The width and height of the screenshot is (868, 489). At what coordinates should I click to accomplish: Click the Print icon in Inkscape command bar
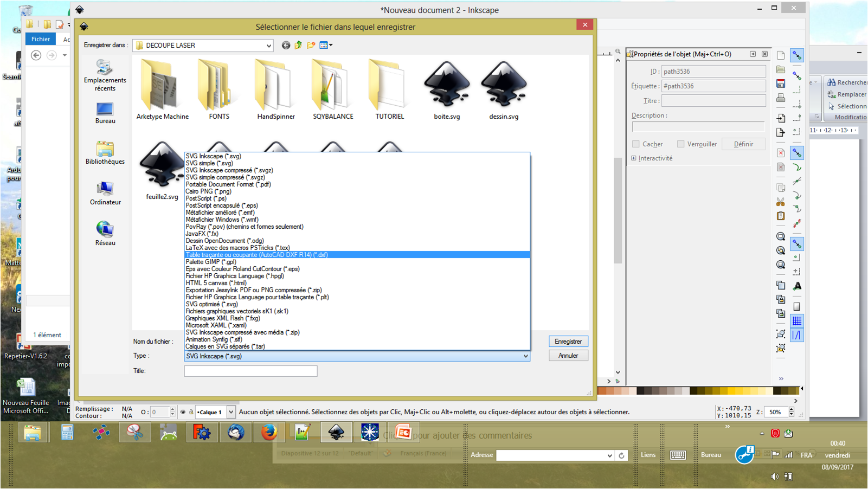(781, 98)
